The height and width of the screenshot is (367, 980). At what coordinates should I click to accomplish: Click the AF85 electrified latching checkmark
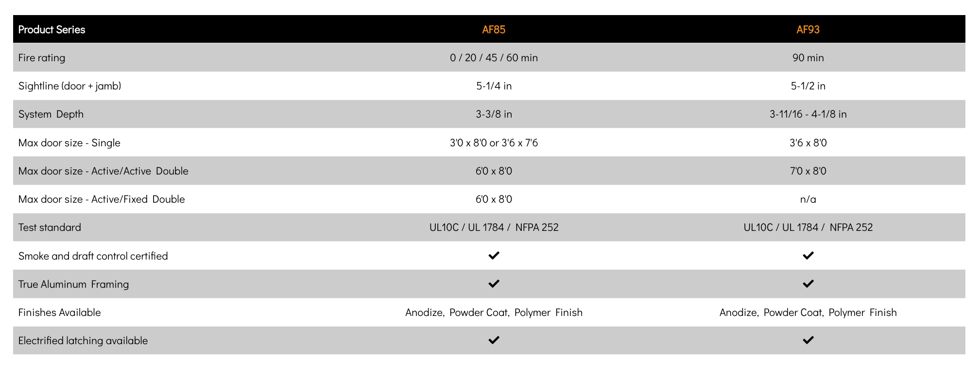(x=494, y=340)
